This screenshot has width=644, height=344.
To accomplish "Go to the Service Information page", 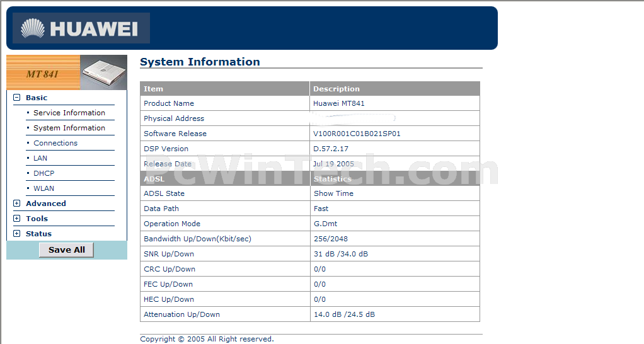I will coord(69,113).
